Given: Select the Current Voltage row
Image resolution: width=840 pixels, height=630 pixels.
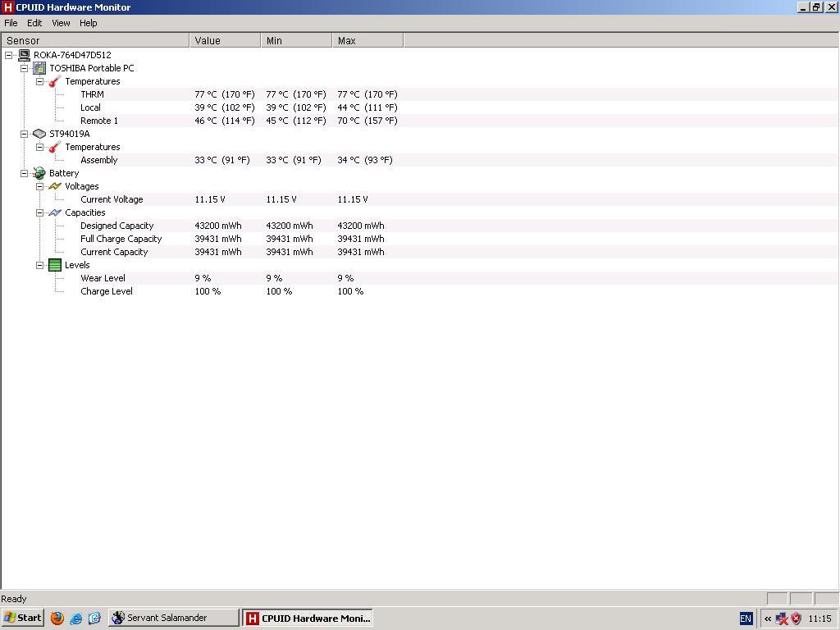Looking at the screenshot, I should (420, 199).
